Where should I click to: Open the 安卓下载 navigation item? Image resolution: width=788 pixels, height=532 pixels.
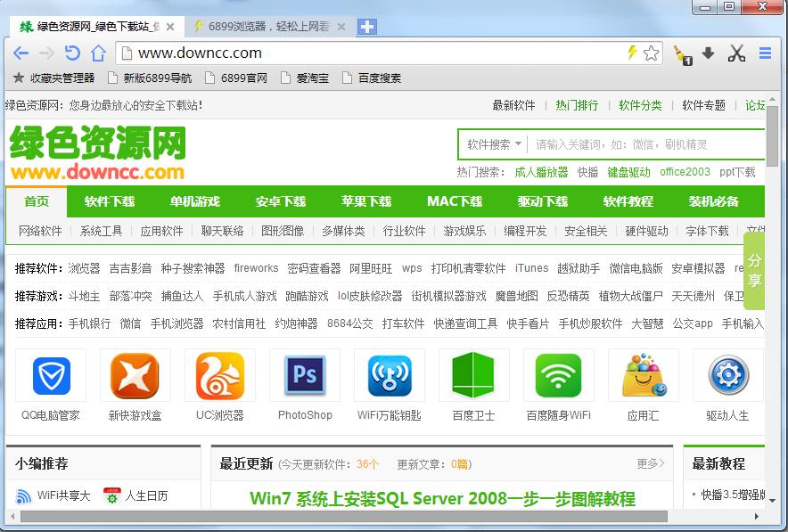pos(281,201)
